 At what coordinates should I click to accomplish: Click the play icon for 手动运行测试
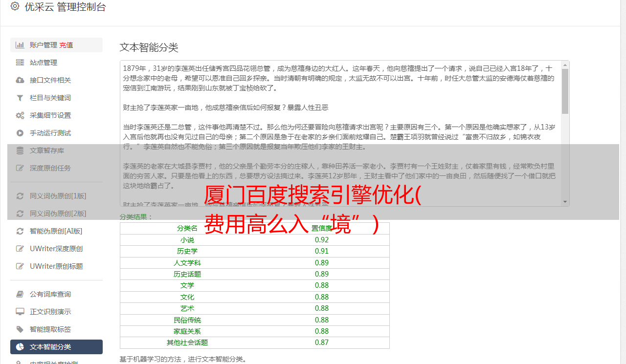[20, 133]
